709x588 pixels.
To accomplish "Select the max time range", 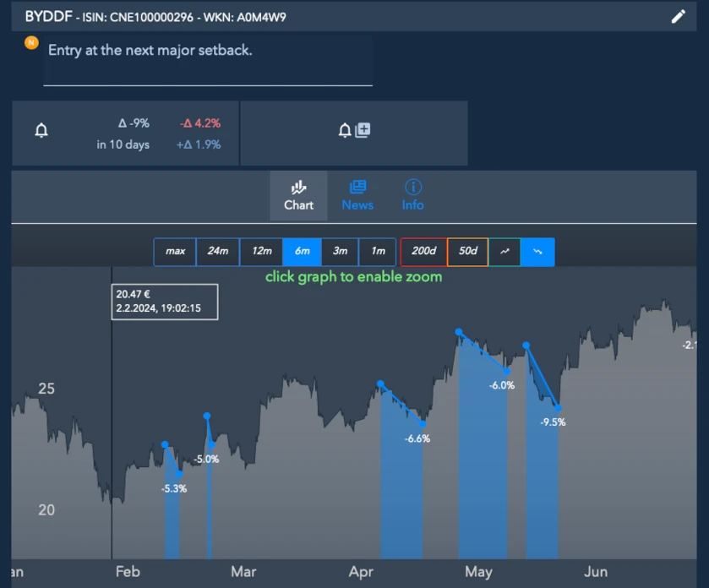I will pyautogui.click(x=175, y=252).
